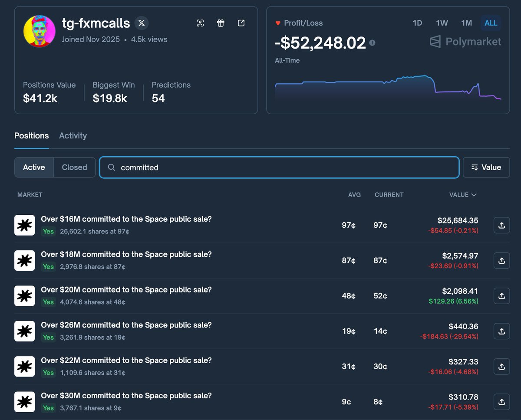
Task: Click the $129.26 (6.56%) gain text
Action: click(454, 301)
